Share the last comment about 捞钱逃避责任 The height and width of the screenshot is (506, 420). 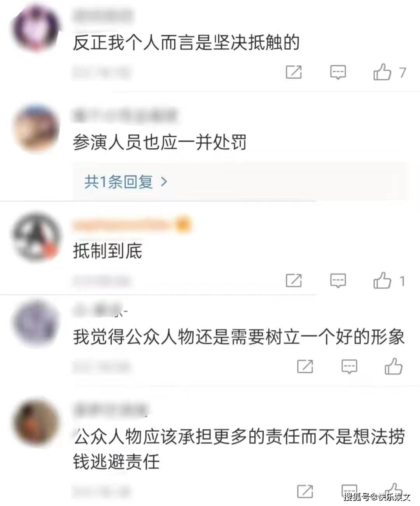[x=305, y=491]
